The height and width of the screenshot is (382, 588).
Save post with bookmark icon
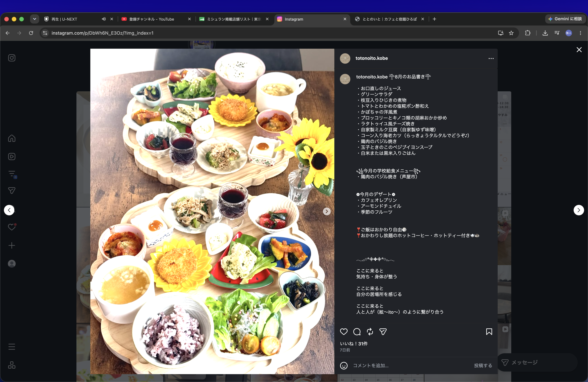click(x=489, y=332)
